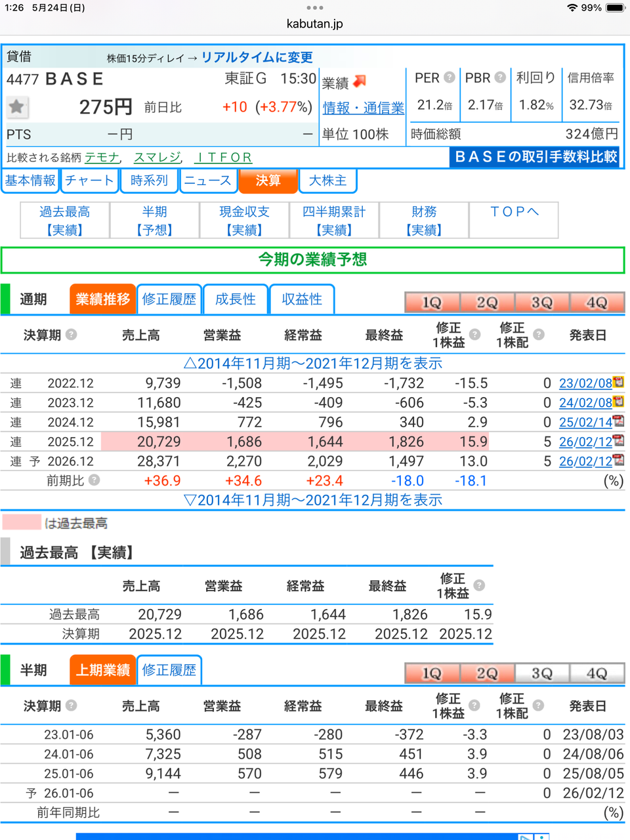Tap the 今期の業績予想 heading box

[x=313, y=260]
